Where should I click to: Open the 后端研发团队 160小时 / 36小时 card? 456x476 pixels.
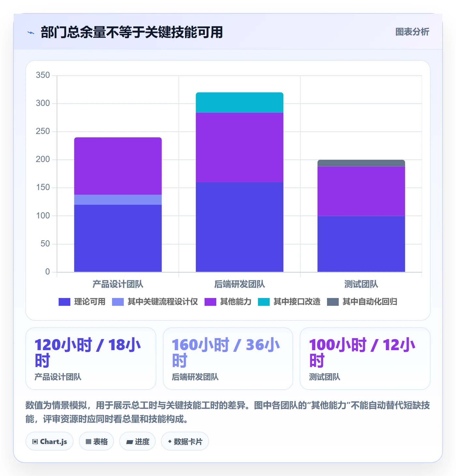click(228, 359)
